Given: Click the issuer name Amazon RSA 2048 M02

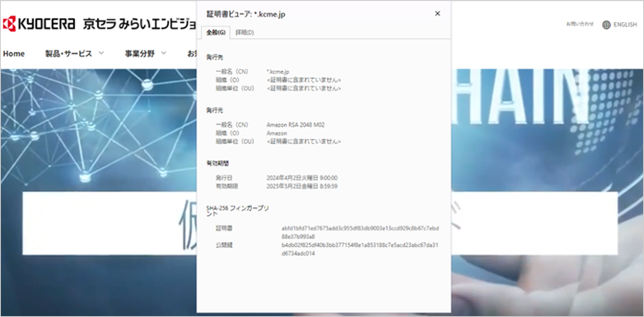Looking at the screenshot, I should 296,125.
